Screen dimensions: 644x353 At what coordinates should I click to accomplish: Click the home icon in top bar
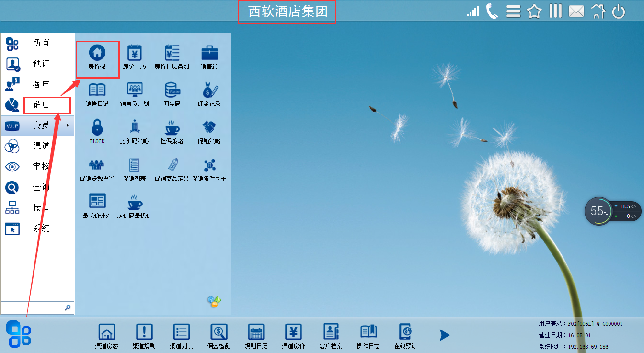[x=598, y=11]
